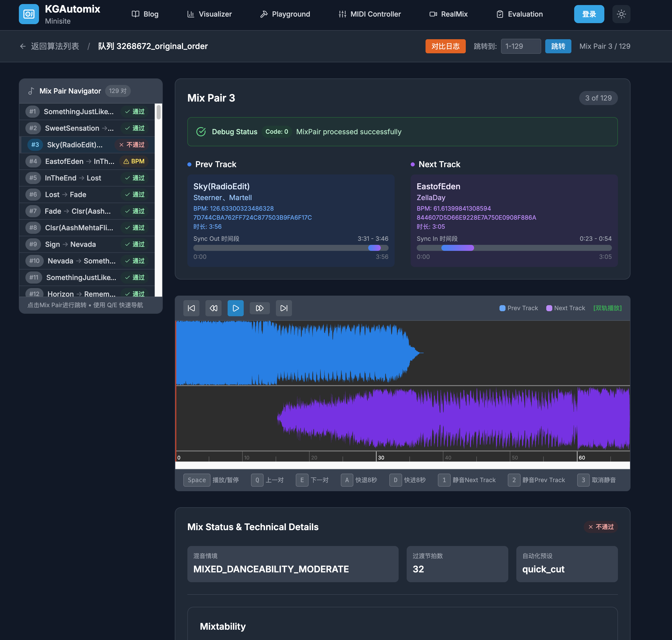The image size is (672, 640).
Task: Open the Blog page
Action: 145,14
